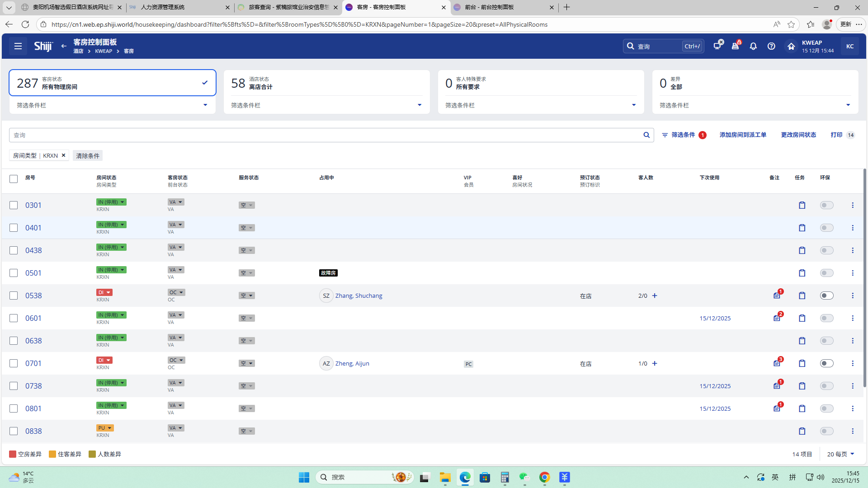Check the select-all rooms header checkbox
868x488 pixels.
[x=14, y=179]
